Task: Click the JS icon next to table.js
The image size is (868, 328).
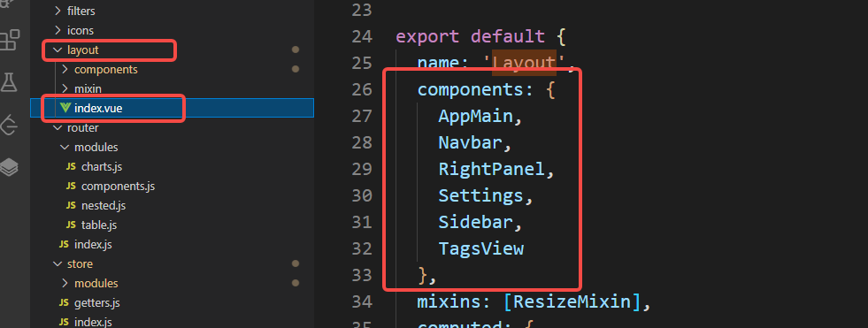Action: [x=71, y=225]
